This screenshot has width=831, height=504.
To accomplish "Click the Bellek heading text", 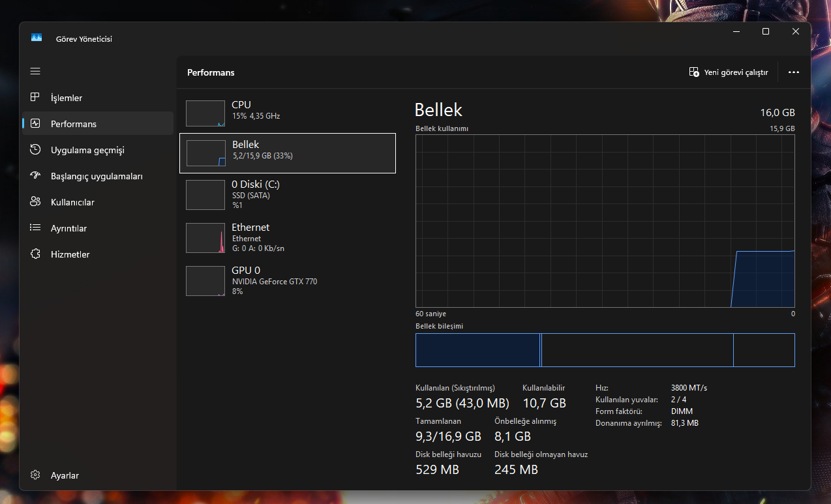I will [x=438, y=110].
